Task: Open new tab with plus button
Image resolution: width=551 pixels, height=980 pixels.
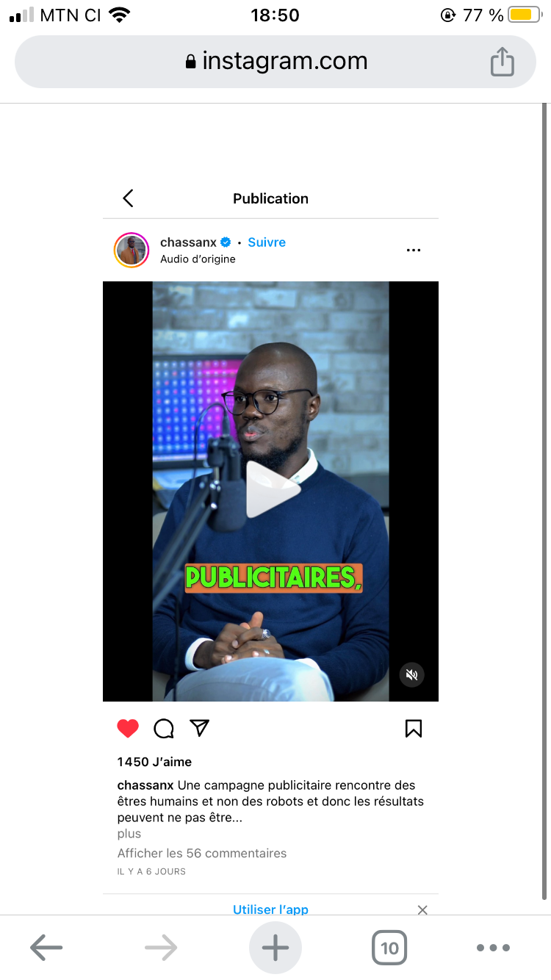Action: coord(275,948)
